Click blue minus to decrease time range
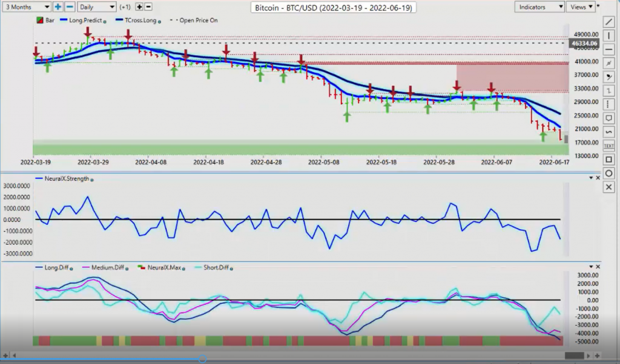The height and width of the screenshot is (364, 620). pyautogui.click(x=70, y=7)
